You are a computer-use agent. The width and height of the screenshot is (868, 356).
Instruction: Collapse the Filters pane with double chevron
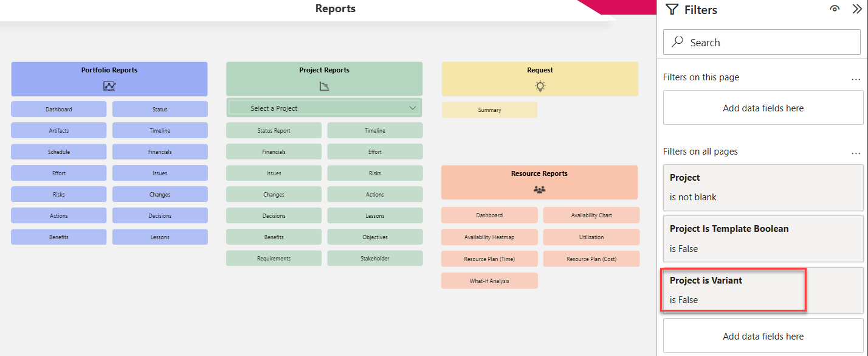857,9
